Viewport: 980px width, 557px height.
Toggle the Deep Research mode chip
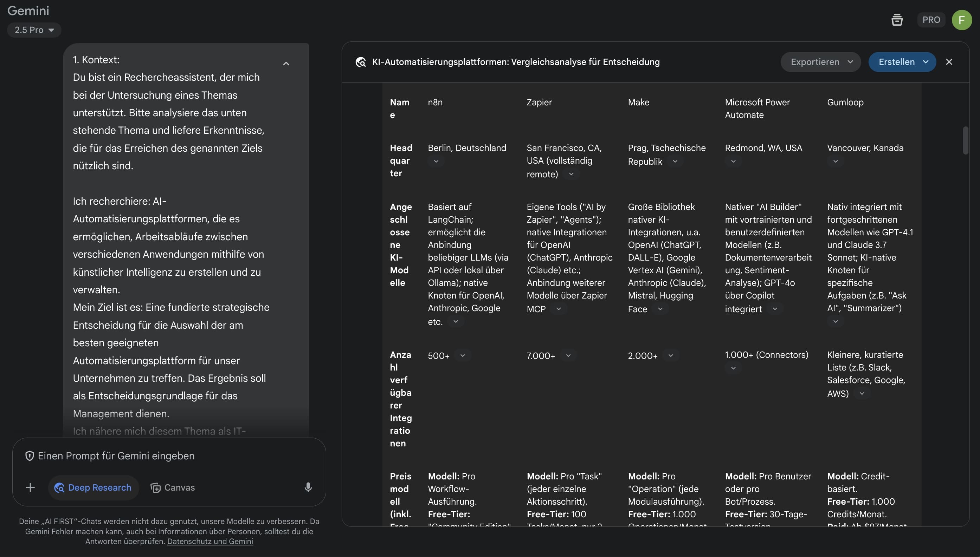(93, 487)
